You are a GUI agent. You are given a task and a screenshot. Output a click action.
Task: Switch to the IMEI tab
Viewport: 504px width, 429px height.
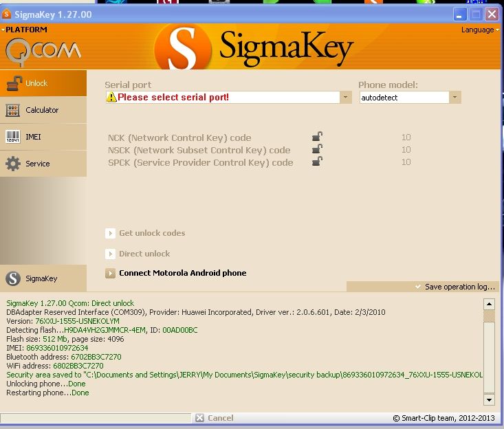[34, 137]
